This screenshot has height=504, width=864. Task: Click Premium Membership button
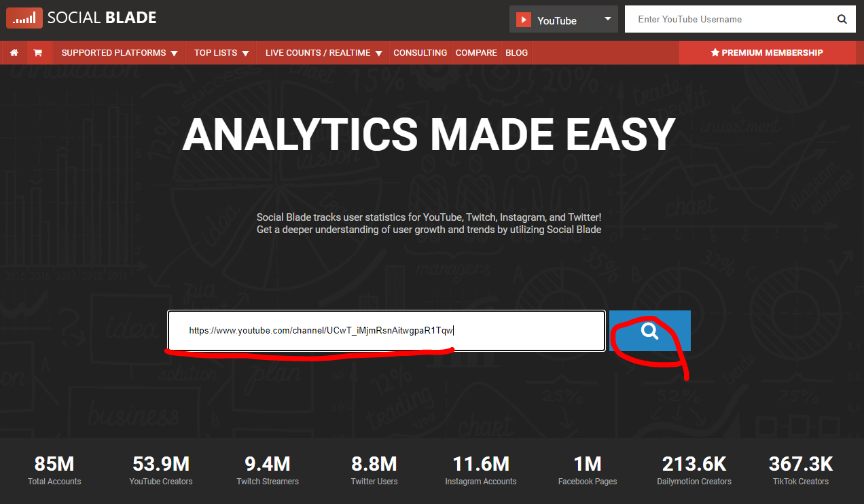point(768,53)
